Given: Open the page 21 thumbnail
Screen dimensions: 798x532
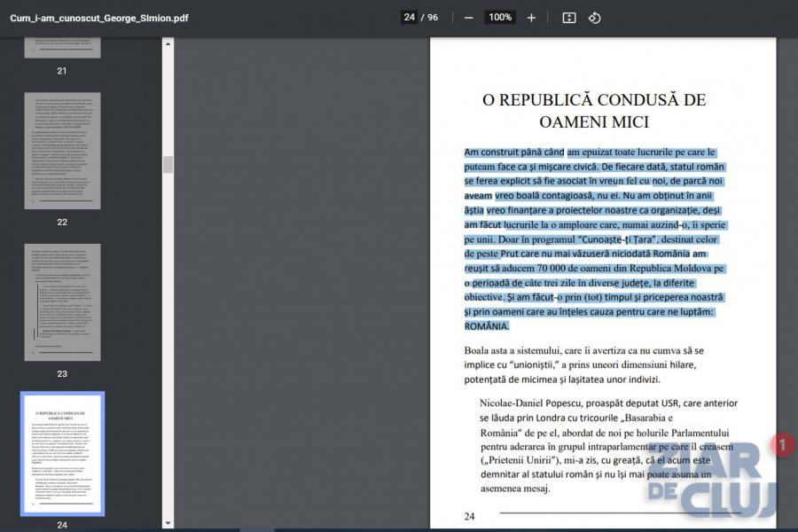Looking at the screenshot, I should click(62, 48).
